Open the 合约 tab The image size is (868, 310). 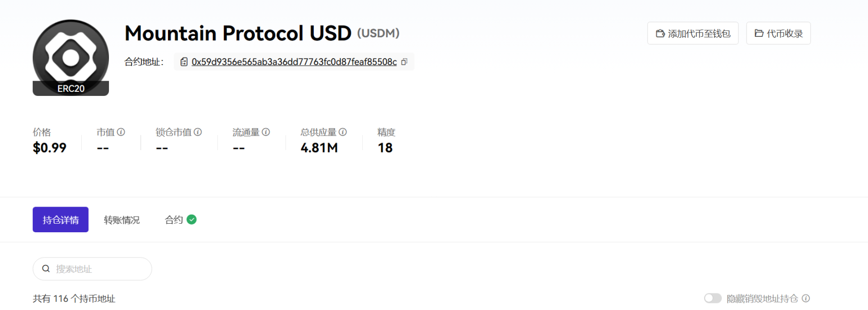174,220
